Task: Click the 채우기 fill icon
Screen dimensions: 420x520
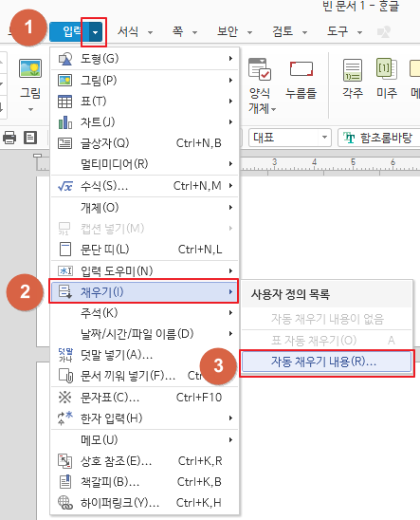Action: (64, 292)
